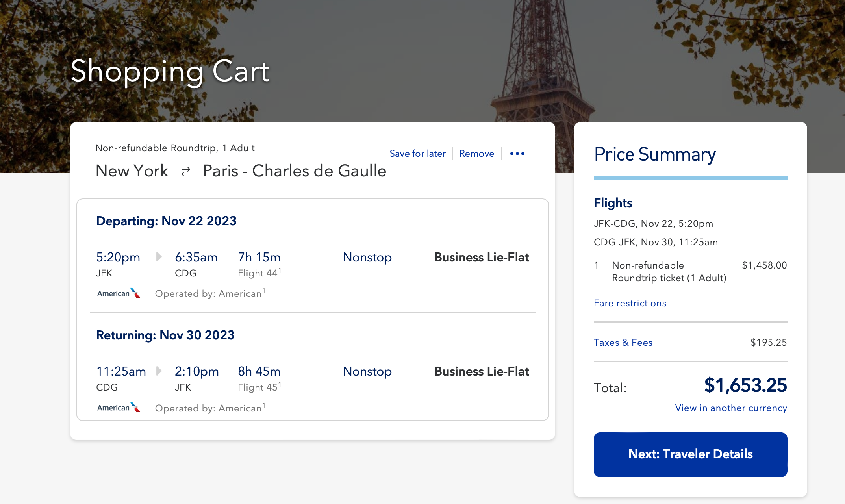Click the Returning: Nov 30 2023 heading
845x504 pixels.
point(165,335)
